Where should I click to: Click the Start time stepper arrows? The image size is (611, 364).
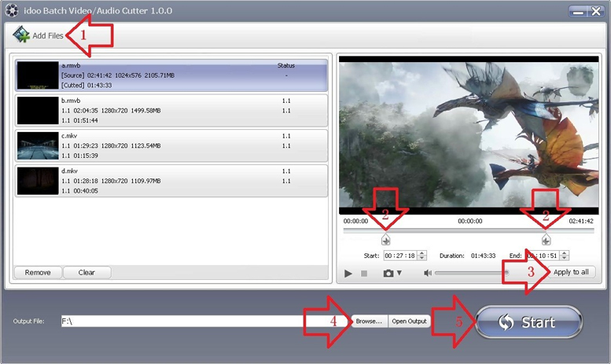click(422, 256)
